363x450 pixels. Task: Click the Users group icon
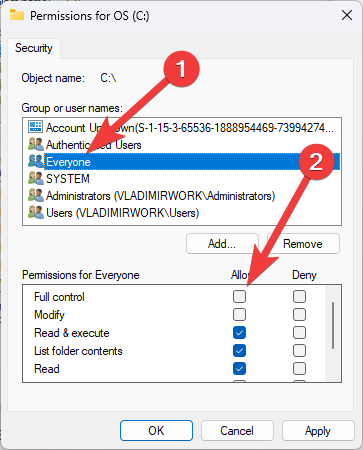[36, 212]
